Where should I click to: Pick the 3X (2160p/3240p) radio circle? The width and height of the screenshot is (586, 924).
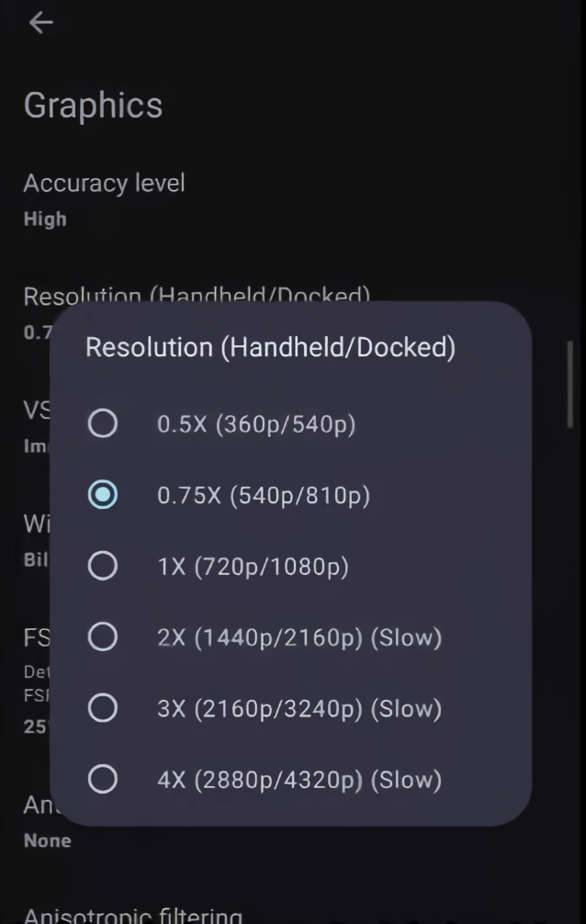coord(102,708)
